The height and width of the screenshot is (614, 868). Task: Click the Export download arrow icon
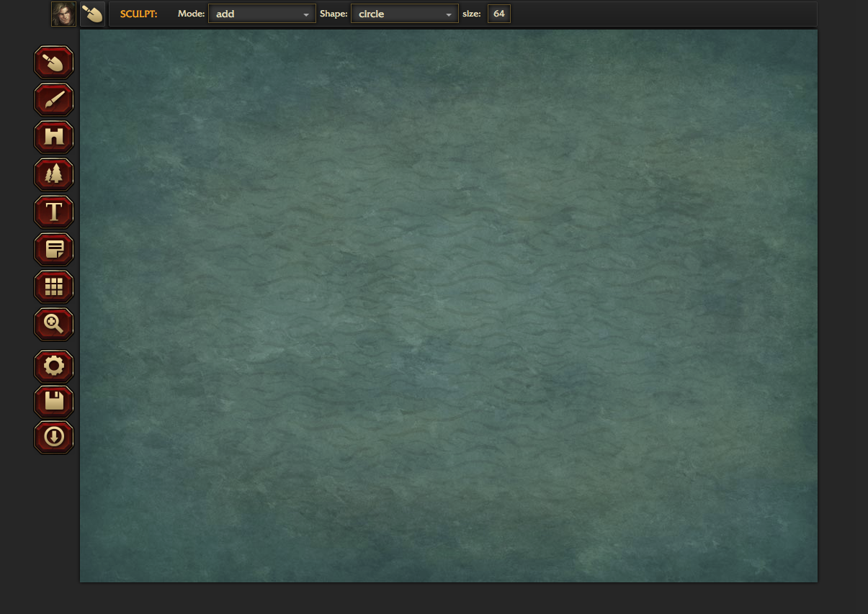pos(54,437)
